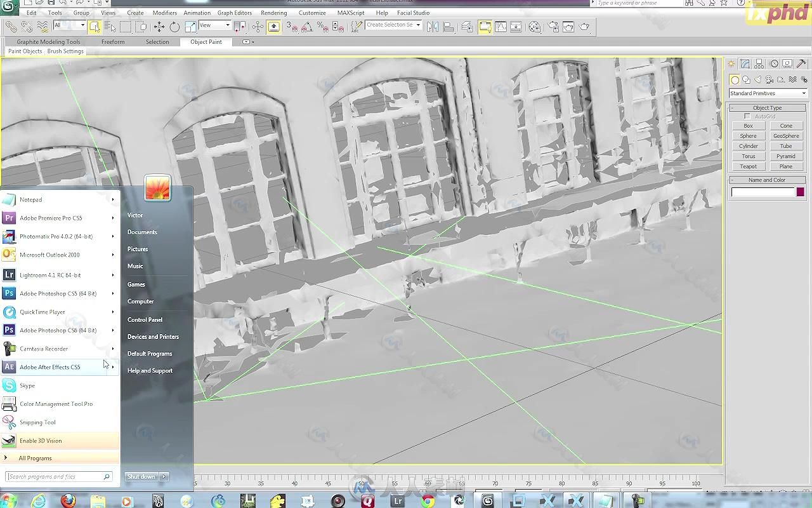Viewport: 812px width, 508px height.
Task: Open Google Chrome from the taskbar
Action: [428, 501]
